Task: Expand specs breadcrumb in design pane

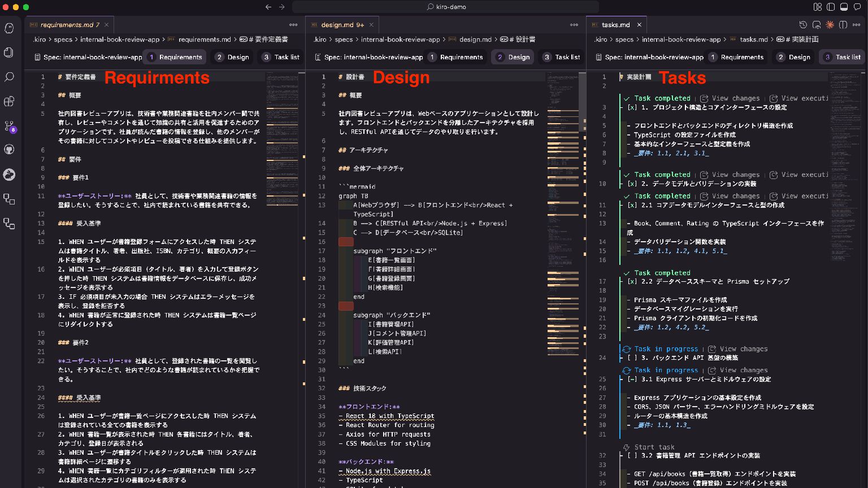Action: (344, 40)
